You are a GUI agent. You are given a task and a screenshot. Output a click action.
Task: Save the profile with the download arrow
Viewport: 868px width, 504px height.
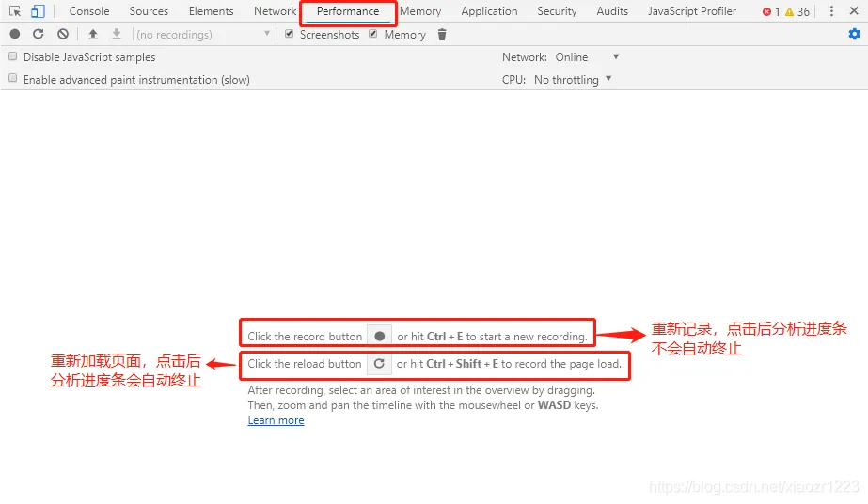[x=117, y=34]
